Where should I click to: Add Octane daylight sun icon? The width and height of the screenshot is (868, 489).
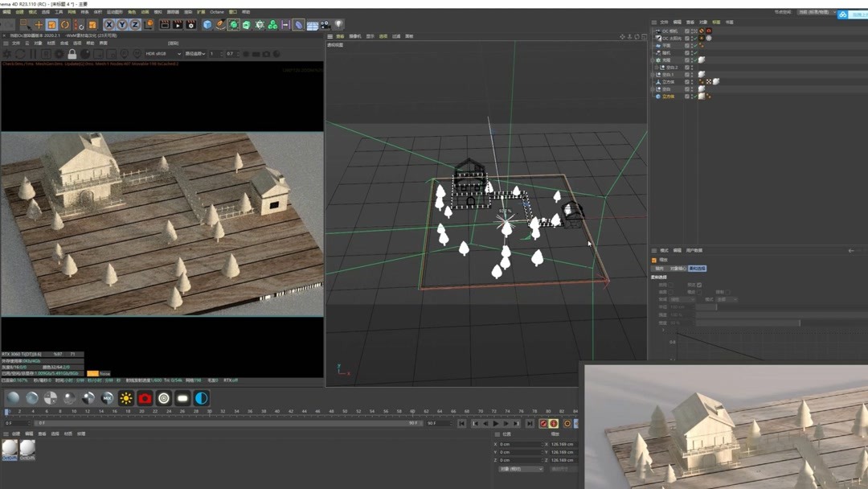pyautogui.click(x=126, y=398)
